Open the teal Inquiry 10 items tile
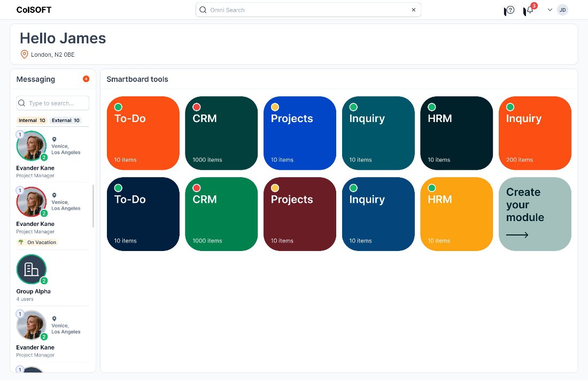This screenshot has height=380, width=588. 378,133
